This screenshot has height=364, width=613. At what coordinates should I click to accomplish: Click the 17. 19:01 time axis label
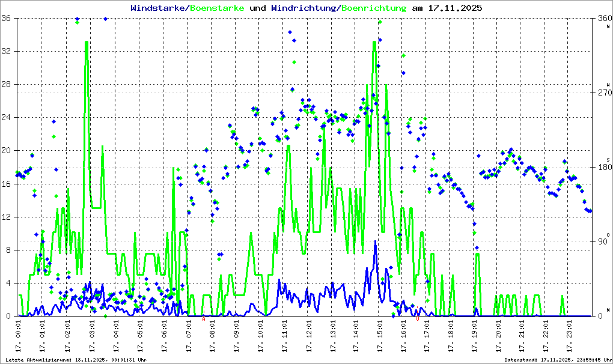pyautogui.click(x=475, y=336)
